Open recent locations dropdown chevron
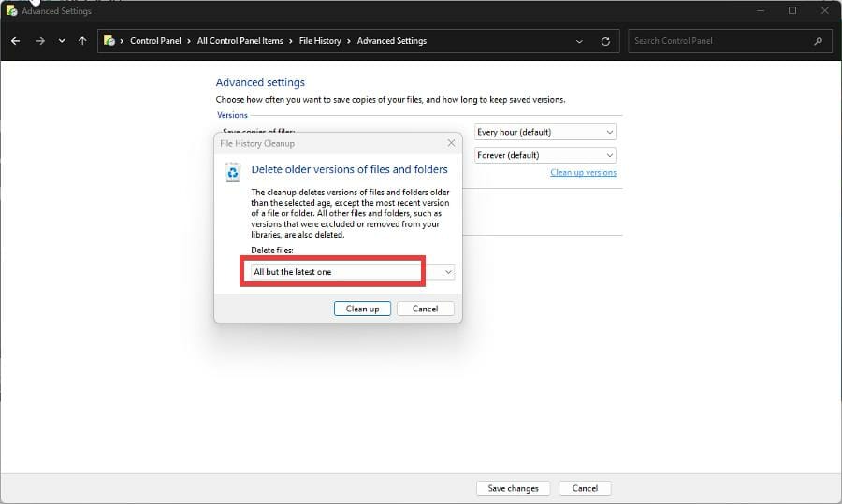This screenshot has width=842, height=504. point(62,41)
